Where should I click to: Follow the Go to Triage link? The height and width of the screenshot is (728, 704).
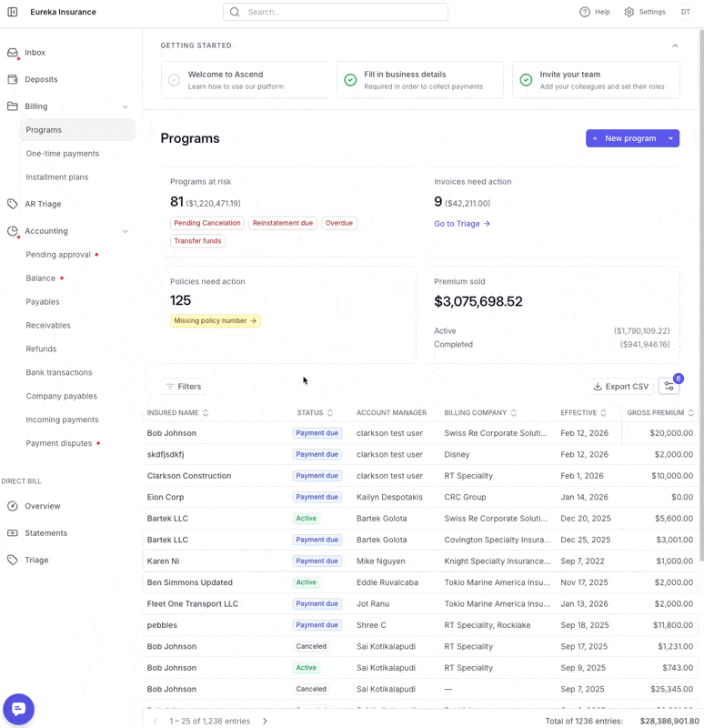click(x=462, y=224)
